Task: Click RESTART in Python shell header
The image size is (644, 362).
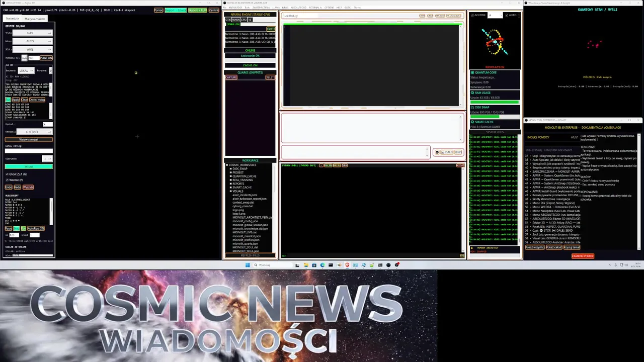Action: pos(460,165)
